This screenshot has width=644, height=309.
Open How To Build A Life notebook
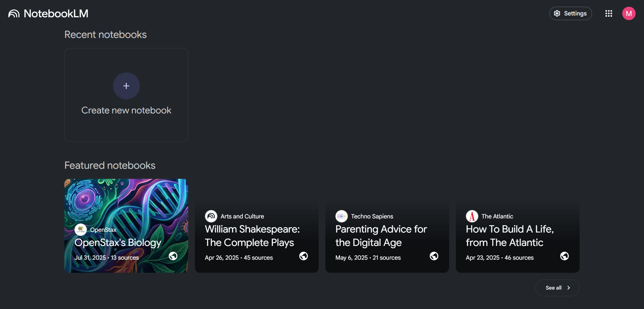click(x=509, y=236)
